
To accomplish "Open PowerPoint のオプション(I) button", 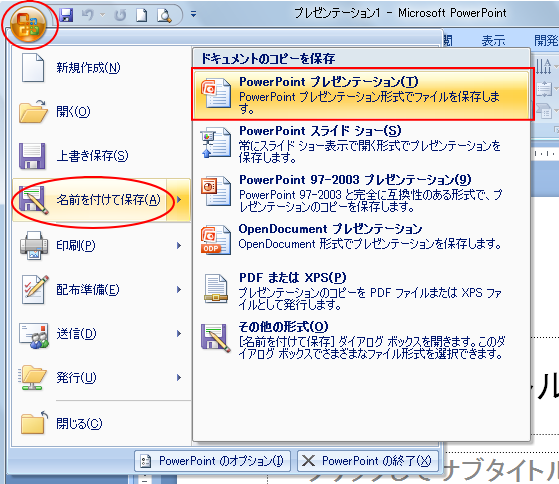I will pyautogui.click(x=212, y=461).
